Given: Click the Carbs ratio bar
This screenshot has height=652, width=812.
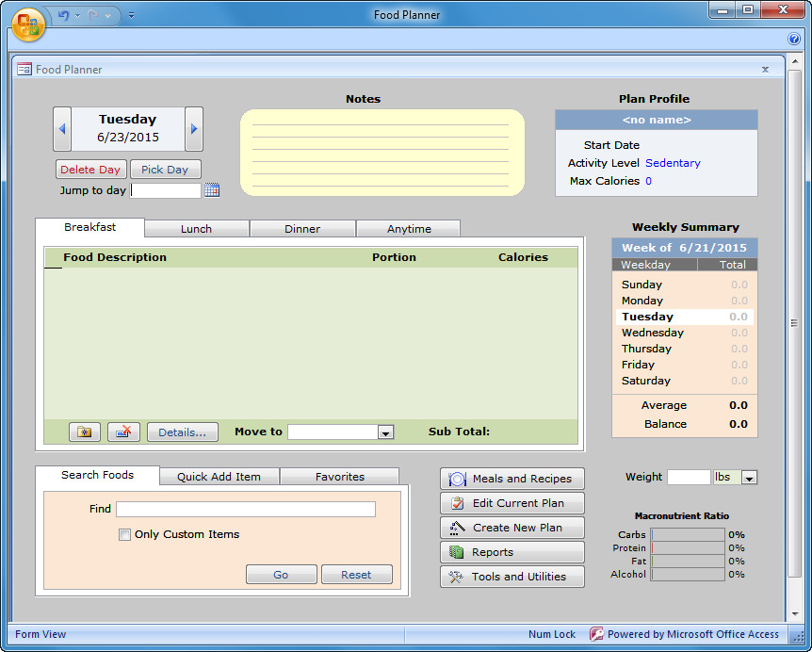Looking at the screenshot, I should coord(688,535).
